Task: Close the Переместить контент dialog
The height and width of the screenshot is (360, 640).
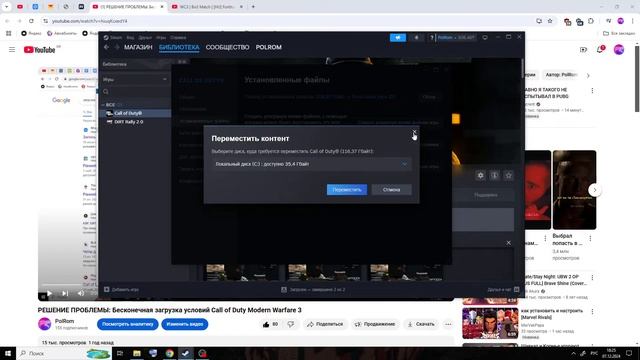Action: pyautogui.click(x=414, y=132)
